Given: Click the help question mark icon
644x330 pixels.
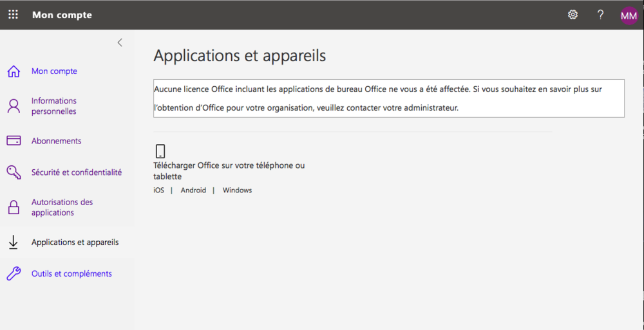Looking at the screenshot, I should point(600,15).
